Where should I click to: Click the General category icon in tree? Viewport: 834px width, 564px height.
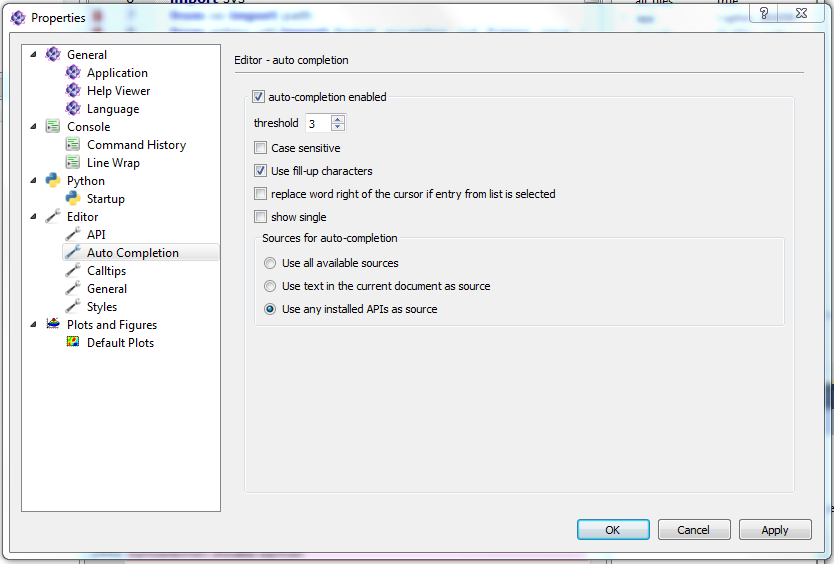tap(53, 54)
